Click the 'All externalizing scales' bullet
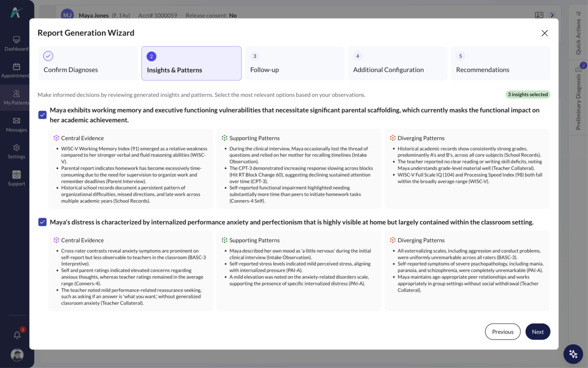This screenshot has width=588, height=368. [469, 254]
